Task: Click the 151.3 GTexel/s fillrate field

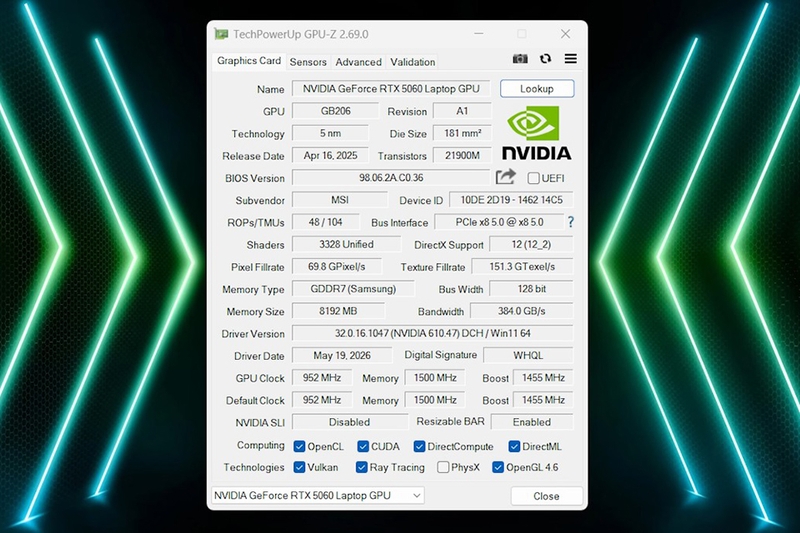Action: pos(522,267)
